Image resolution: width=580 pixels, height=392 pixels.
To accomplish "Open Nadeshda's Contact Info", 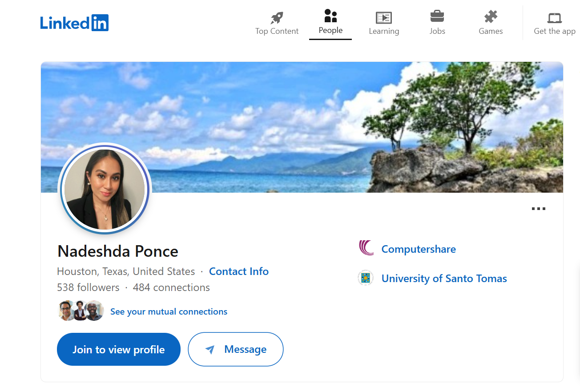I will click(x=239, y=271).
